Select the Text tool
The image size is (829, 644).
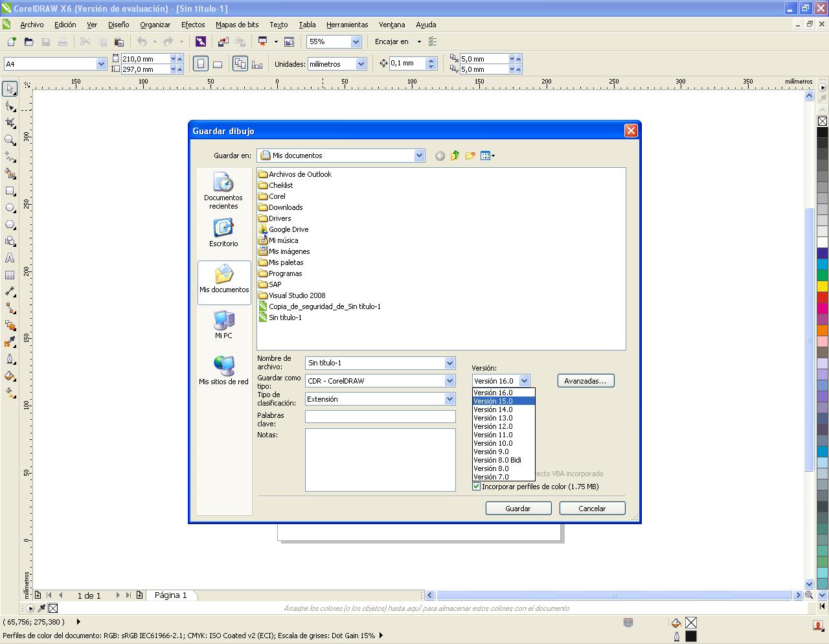(10, 258)
